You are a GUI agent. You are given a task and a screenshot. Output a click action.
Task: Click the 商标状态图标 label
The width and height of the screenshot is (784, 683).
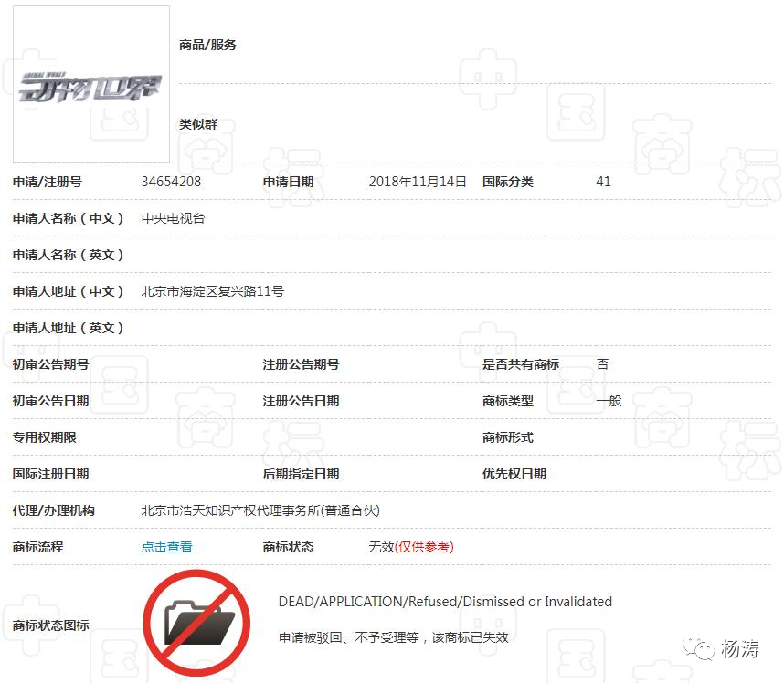tap(50, 625)
